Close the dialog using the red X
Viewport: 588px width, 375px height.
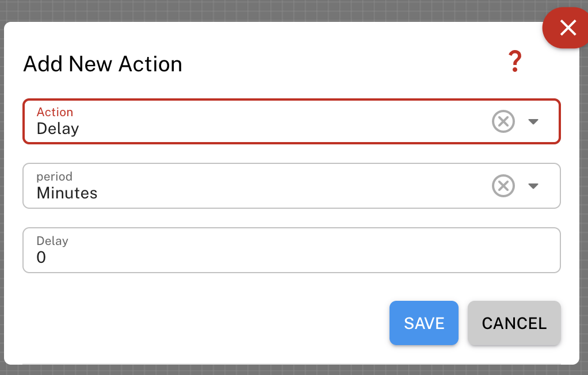(x=567, y=28)
